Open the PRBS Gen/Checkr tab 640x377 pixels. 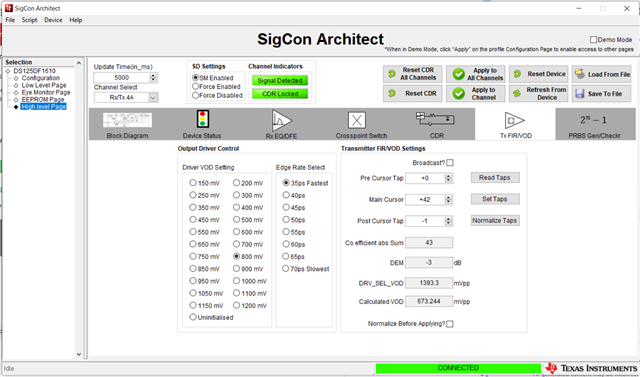coord(594,124)
